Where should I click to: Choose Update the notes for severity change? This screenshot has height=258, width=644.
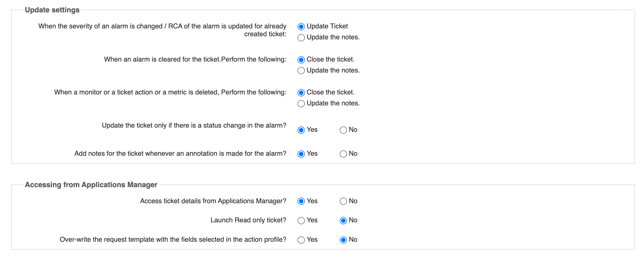[301, 38]
